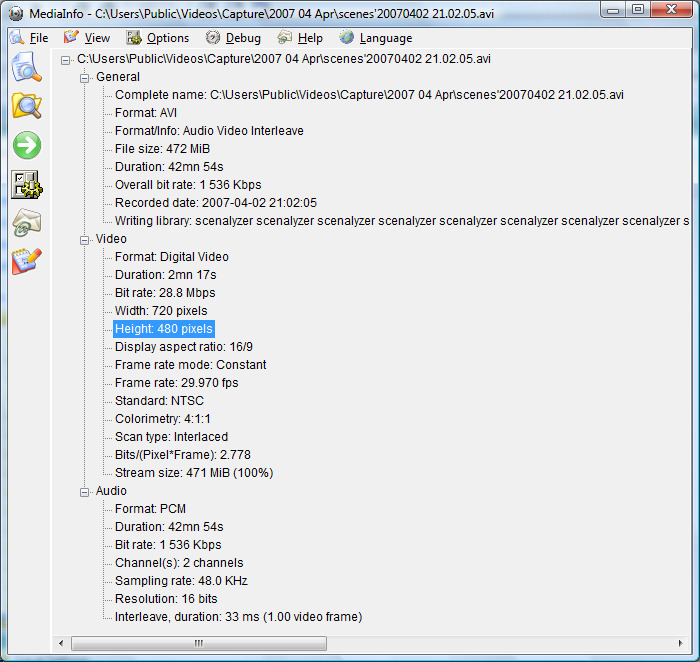Click the envelope sidebar icon
This screenshot has height=662, width=700.
pos(27,222)
